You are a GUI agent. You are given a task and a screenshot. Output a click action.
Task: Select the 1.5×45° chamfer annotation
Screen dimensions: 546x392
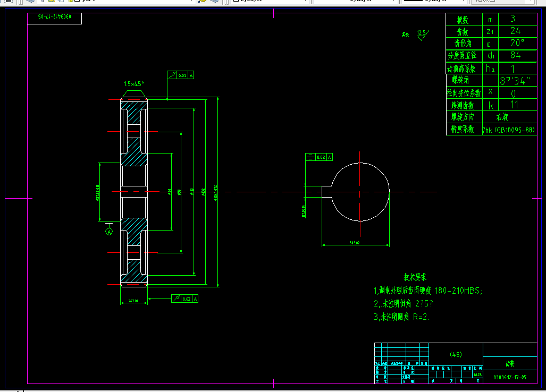(x=134, y=84)
